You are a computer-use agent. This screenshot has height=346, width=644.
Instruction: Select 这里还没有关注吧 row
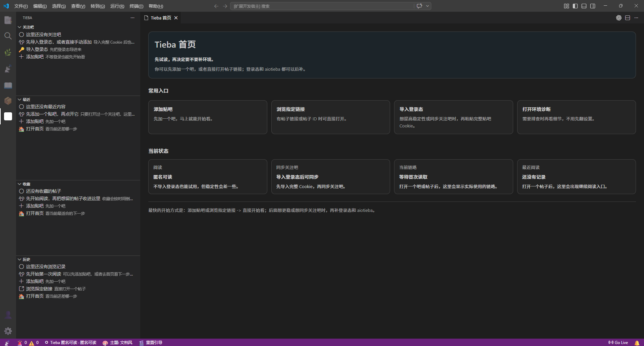coord(78,35)
